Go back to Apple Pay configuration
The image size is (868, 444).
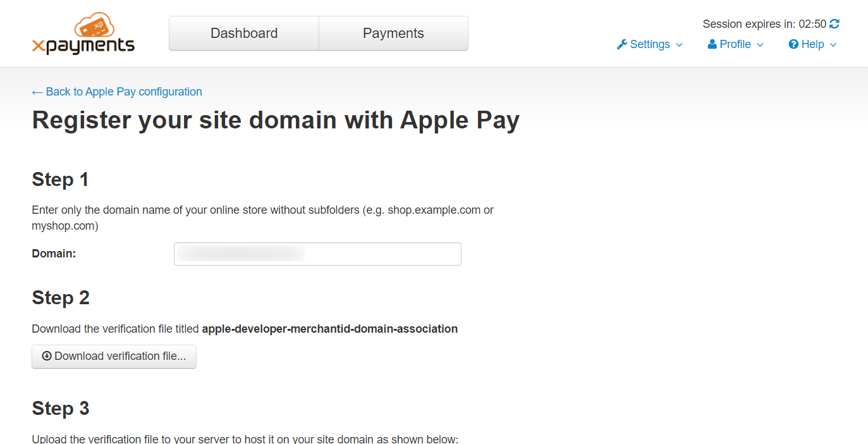(117, 92)
